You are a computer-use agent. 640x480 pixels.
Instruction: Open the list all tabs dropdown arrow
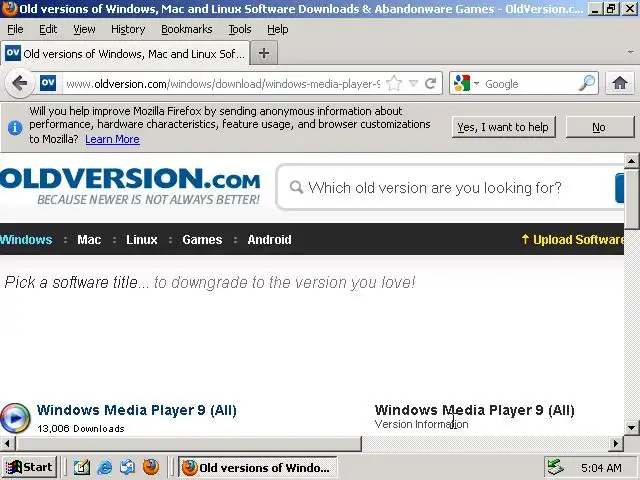point(631,52)
